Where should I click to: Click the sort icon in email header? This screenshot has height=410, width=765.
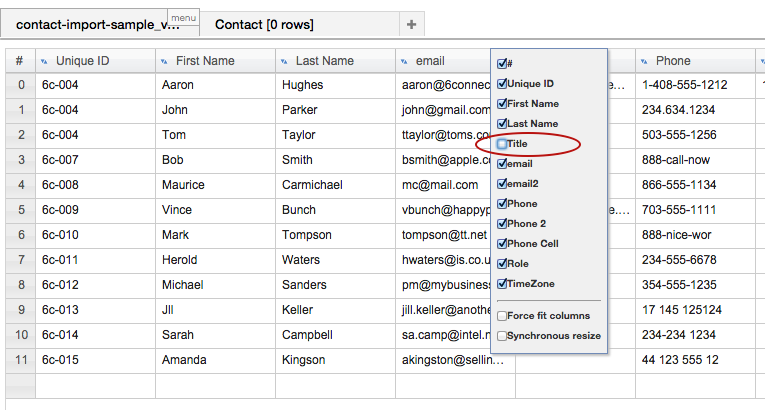click(404, 62)
